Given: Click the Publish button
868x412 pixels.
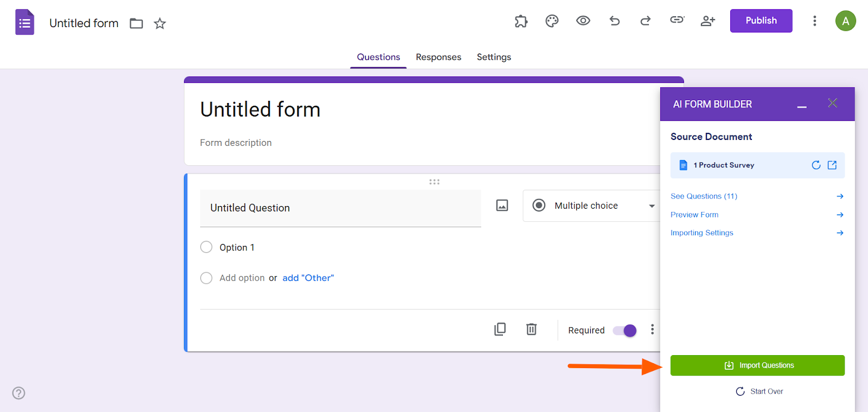Looking at the screenshot, I should click(x=761, y=21).
